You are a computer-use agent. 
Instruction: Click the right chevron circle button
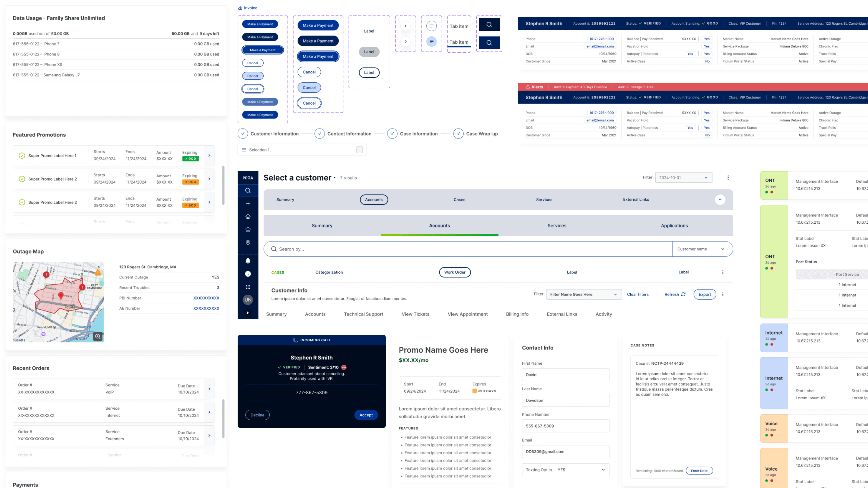pyautogui.click(x=405, y=41)
